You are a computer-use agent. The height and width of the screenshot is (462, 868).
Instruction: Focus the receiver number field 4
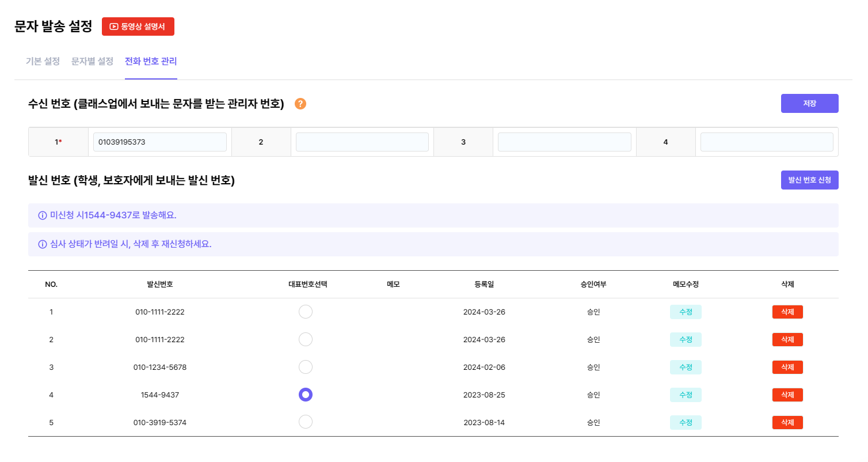766,142
